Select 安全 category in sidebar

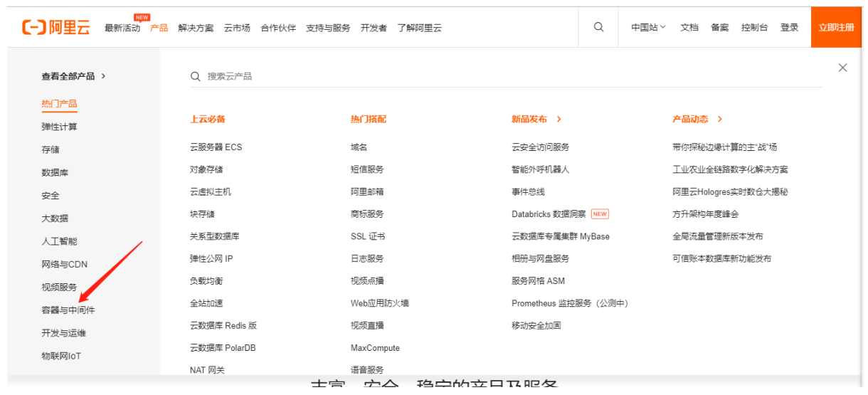tap(51, 196)
